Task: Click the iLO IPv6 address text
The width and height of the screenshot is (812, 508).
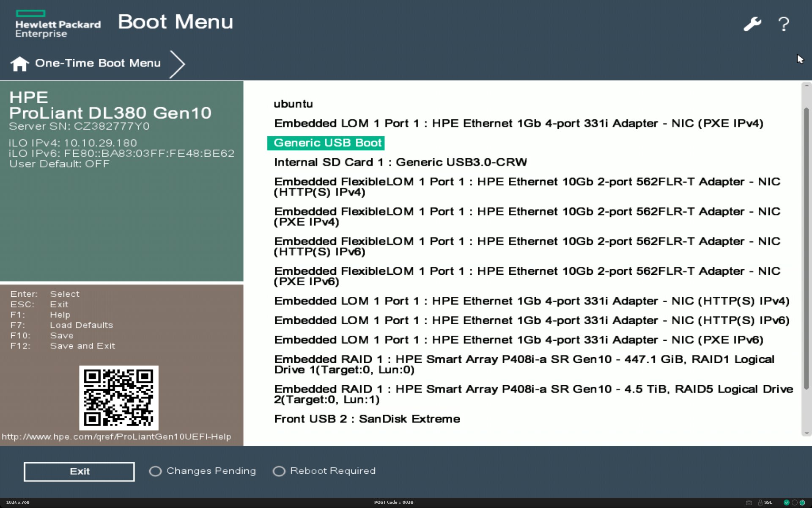Action: (122, 153)
